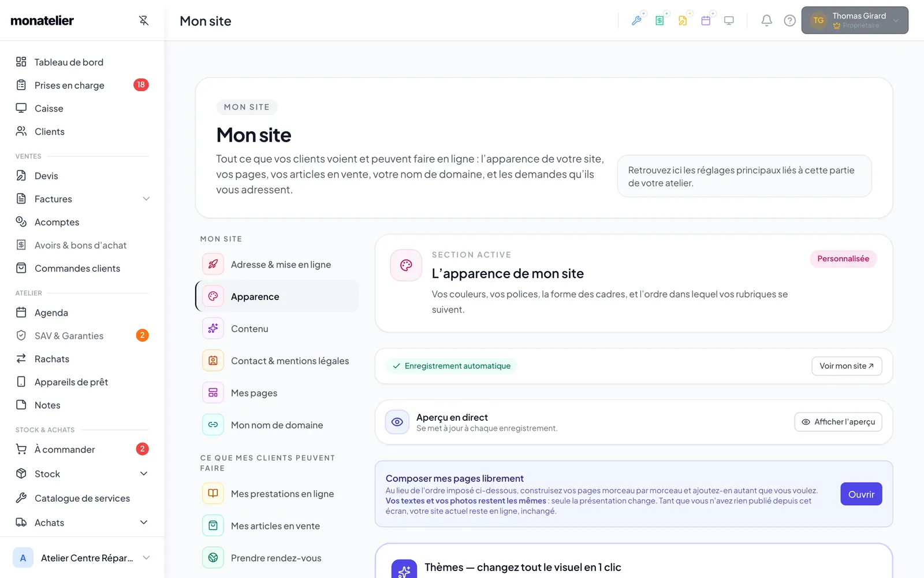Open the Caisse page
This screenshot has height=578, width=924.
coord(82,108)
